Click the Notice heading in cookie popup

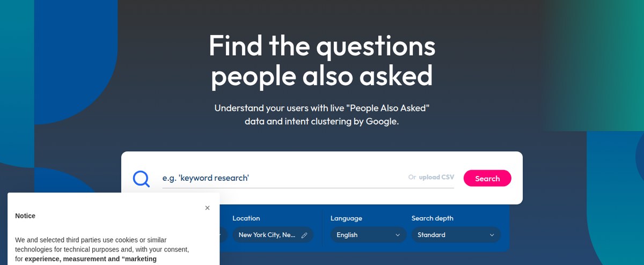(x=25, y=216)
